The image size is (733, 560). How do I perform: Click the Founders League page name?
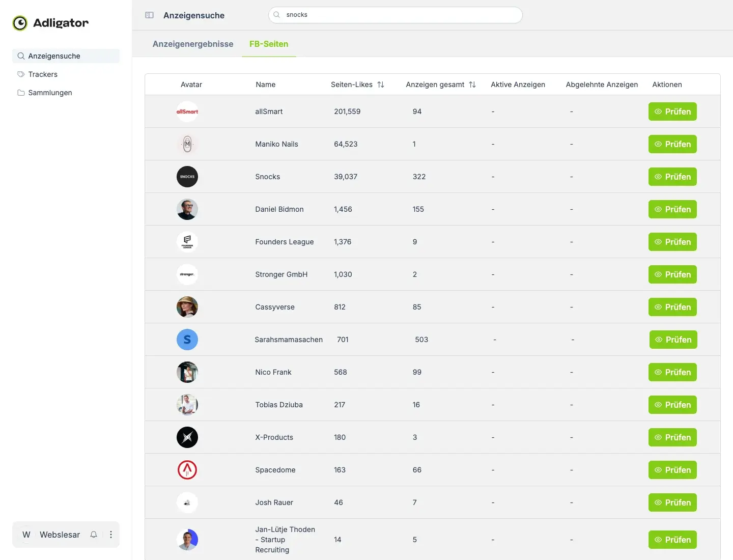pyautogui.click(x=285, y=242)
